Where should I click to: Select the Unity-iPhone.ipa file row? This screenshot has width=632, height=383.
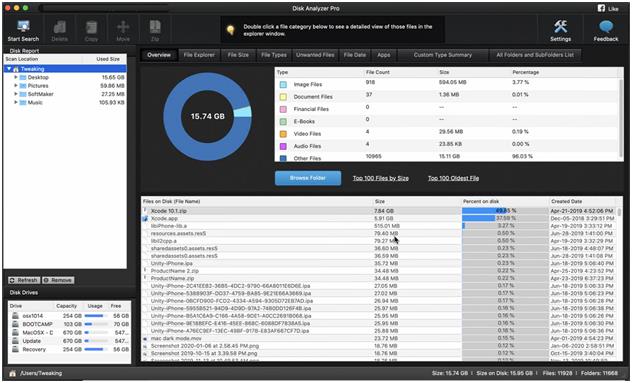(379, 263)
